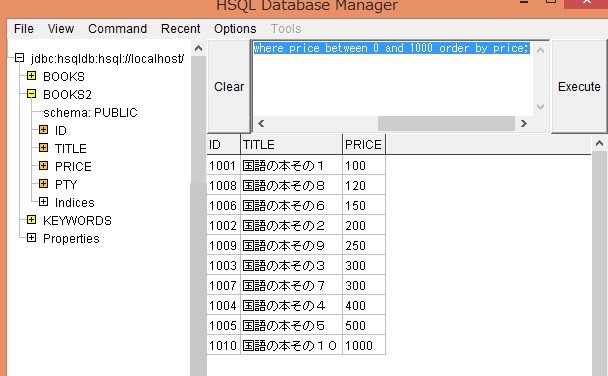Viewport: 608px width, 376px height.
Task: Expand the Indices node
Action: [43, 202]
